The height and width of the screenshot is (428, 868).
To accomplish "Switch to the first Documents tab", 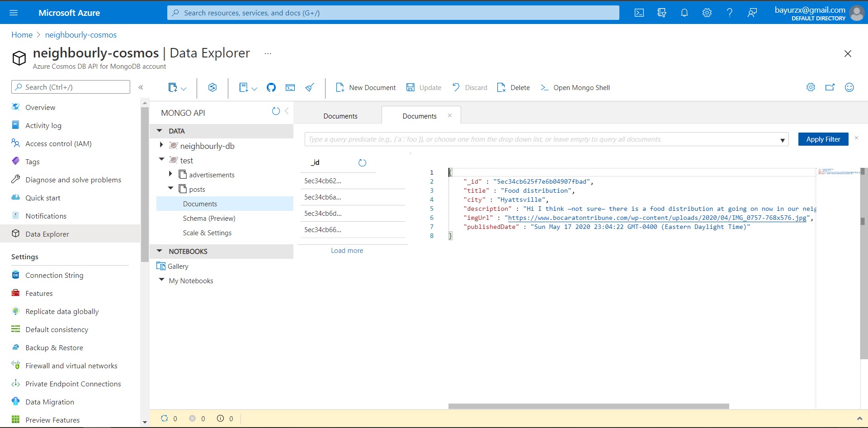I will tap(340, 116).
